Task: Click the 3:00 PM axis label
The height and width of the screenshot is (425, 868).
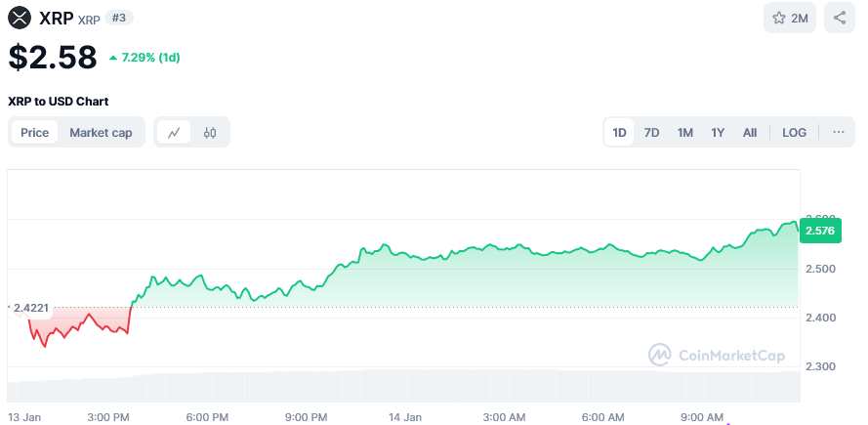Action: 108,417
